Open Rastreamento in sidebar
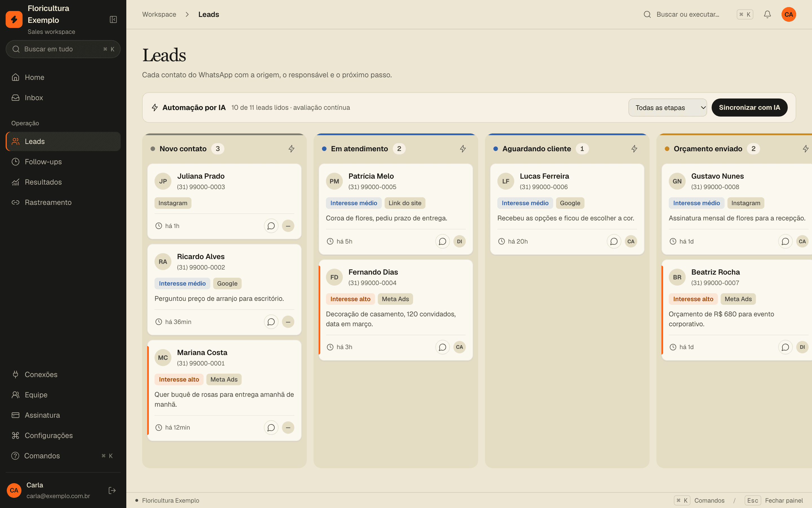812x508 pixels. [63, 202]
